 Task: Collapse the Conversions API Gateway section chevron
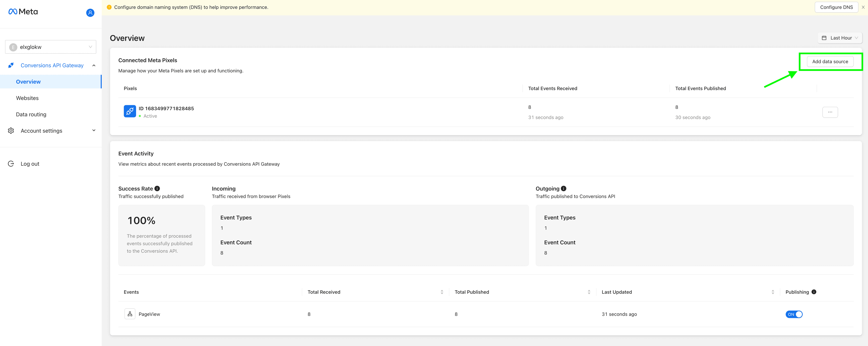(x=94, y=66)
